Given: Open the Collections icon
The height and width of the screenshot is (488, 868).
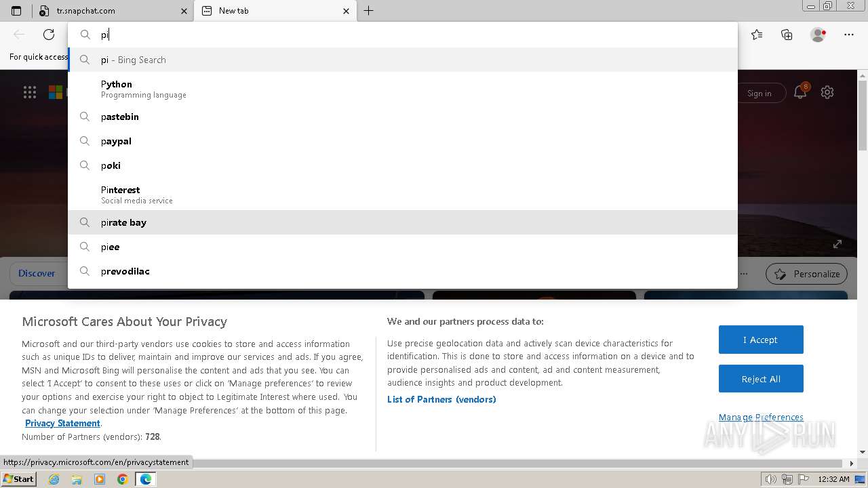Looking at the screenshot, I should click(x=787, y=35).
